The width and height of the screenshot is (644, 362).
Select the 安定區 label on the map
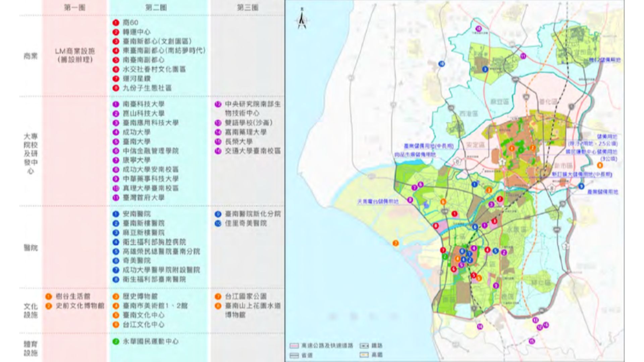(x=475, y=145)
